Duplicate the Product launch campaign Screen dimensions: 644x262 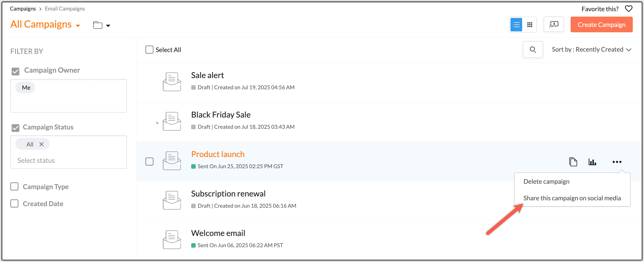coord(573,162)
